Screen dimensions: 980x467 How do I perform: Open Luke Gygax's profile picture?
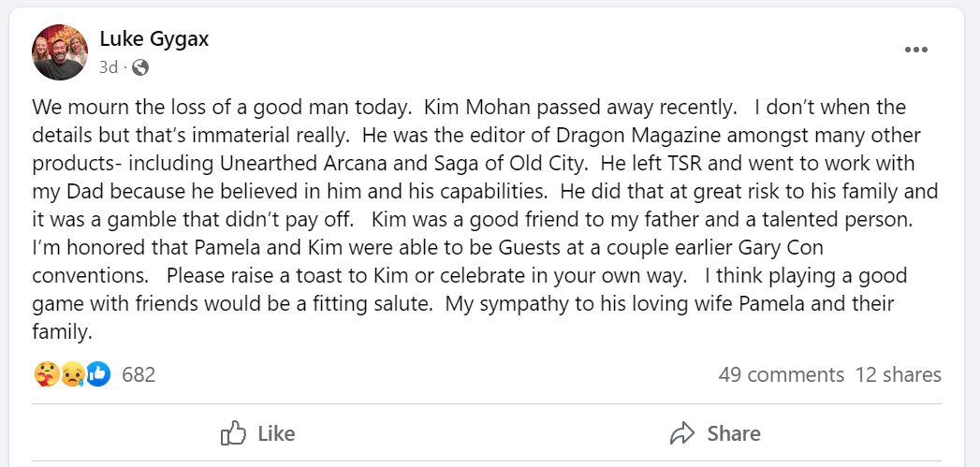(x=61, y=52)
